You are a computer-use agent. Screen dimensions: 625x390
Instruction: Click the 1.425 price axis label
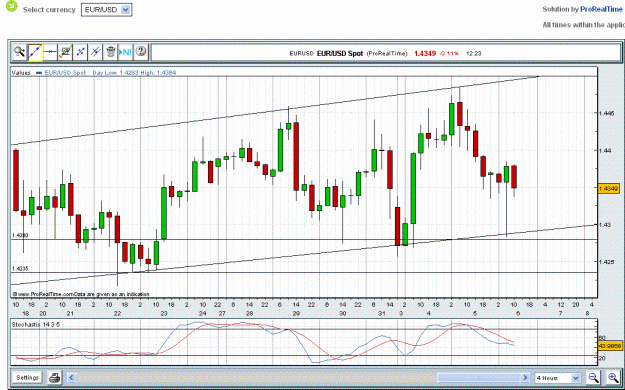coord(606,262)
